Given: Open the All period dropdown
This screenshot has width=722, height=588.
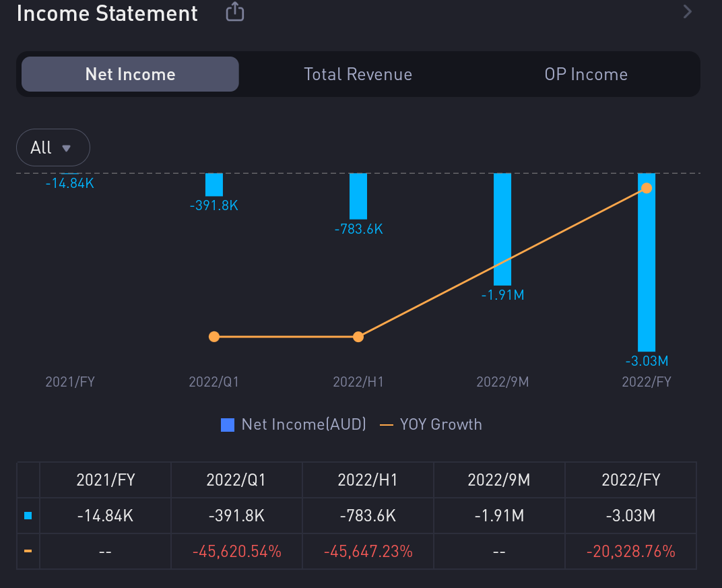Looking at the screenshot, I should coord(53,148).
